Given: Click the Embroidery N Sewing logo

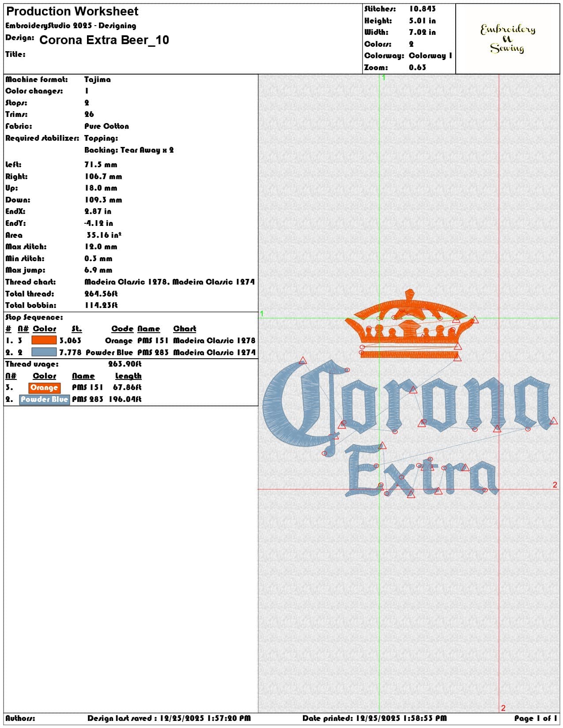Looking at the screenshot, I should tap(508, 39).
